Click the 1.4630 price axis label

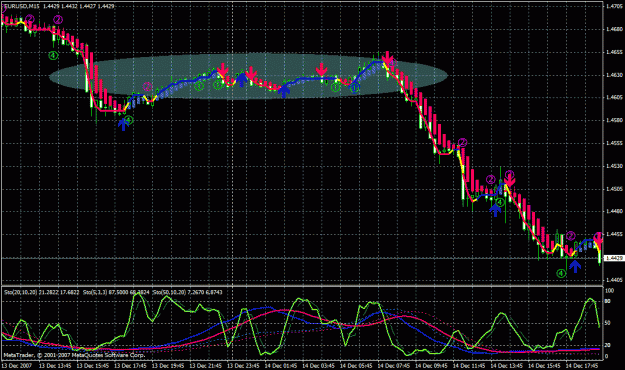(x=614, y=75)
